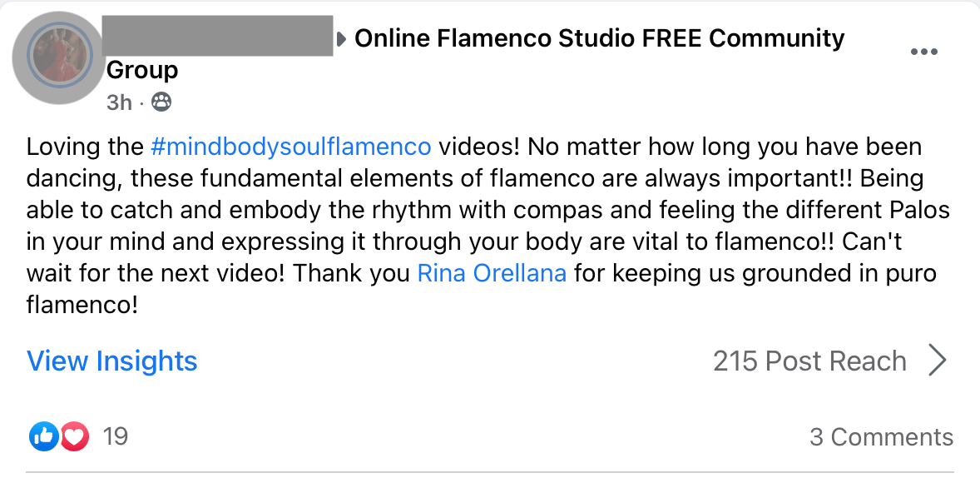This screenshot has height=483, width=980.
Task: Open the Rina Orellana tagged profile
Action: point(492,273)
